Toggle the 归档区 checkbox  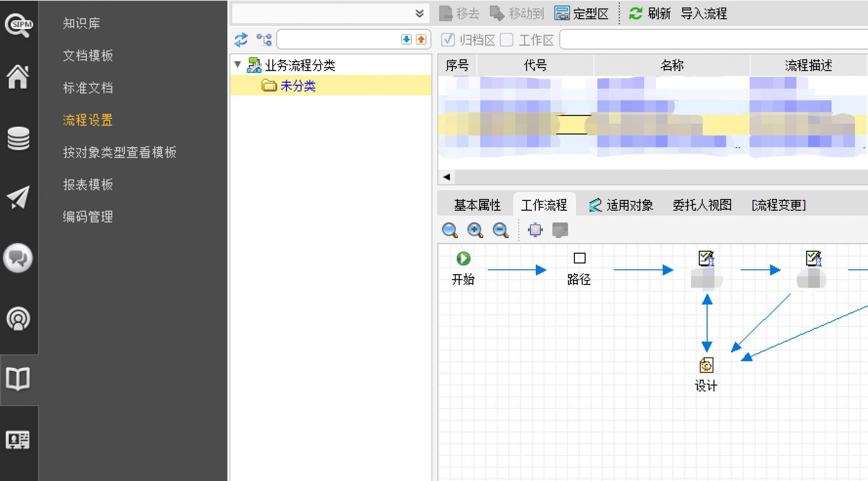(448, 40)
